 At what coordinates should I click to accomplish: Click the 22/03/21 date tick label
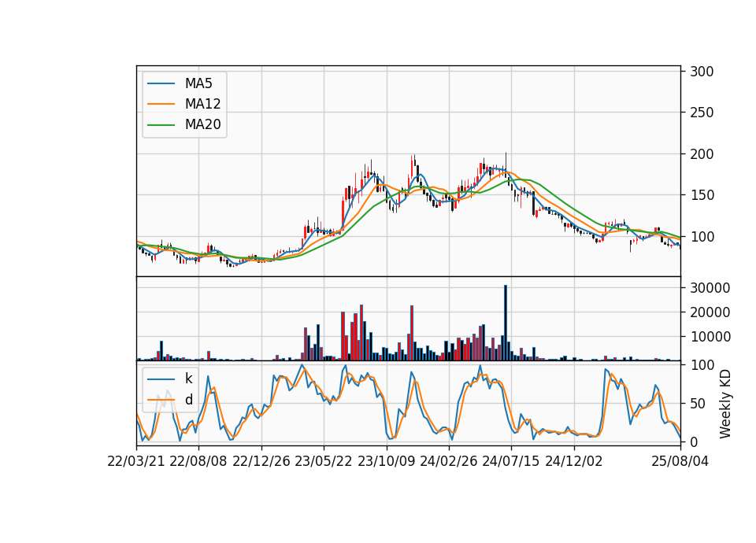[136, 461]
